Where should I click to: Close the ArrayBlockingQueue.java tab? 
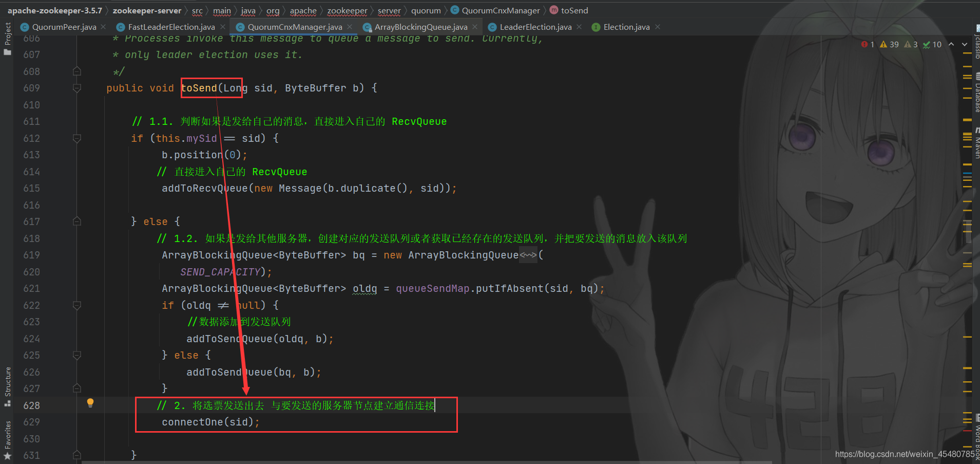click(475, 27)
